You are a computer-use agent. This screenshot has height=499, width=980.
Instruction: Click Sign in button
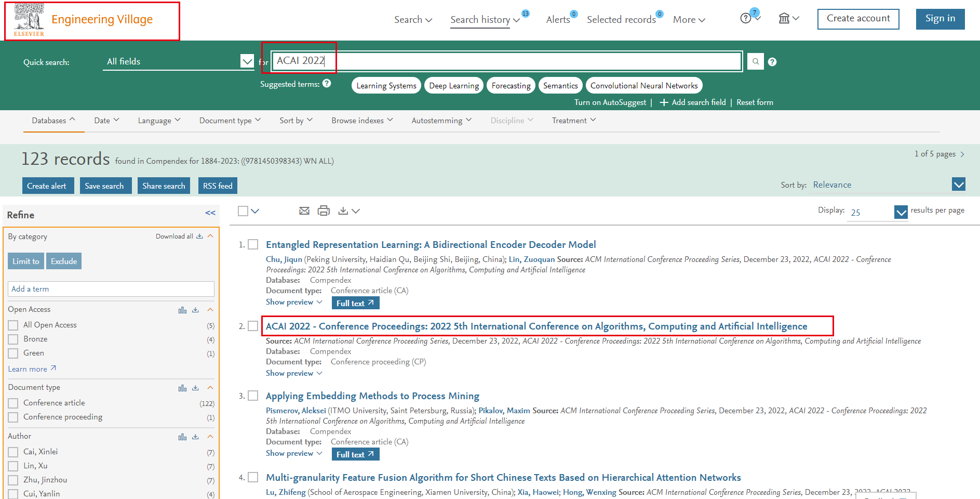click(x=940, y=19)
